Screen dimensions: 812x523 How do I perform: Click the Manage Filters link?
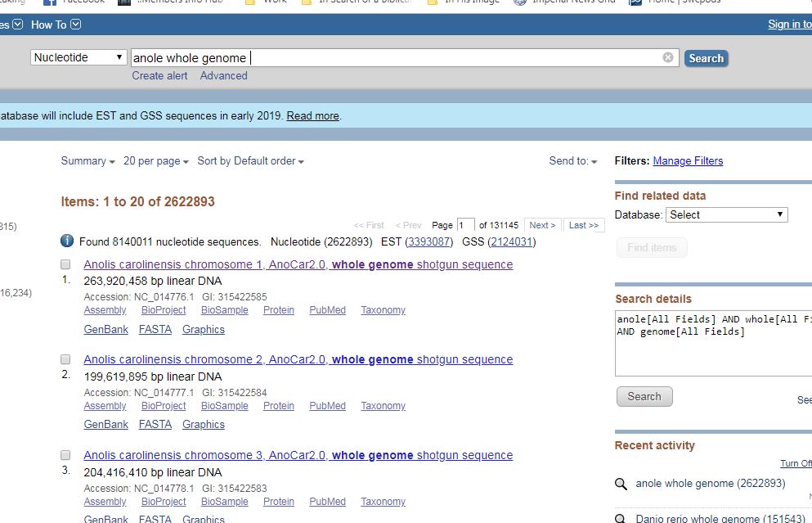pos(688,161)
